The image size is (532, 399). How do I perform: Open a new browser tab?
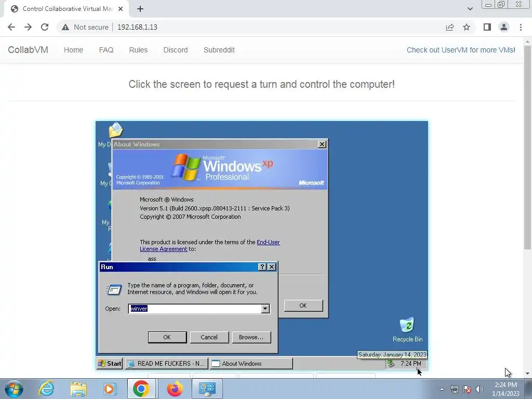pyautogui.click(x=140, y=9)
